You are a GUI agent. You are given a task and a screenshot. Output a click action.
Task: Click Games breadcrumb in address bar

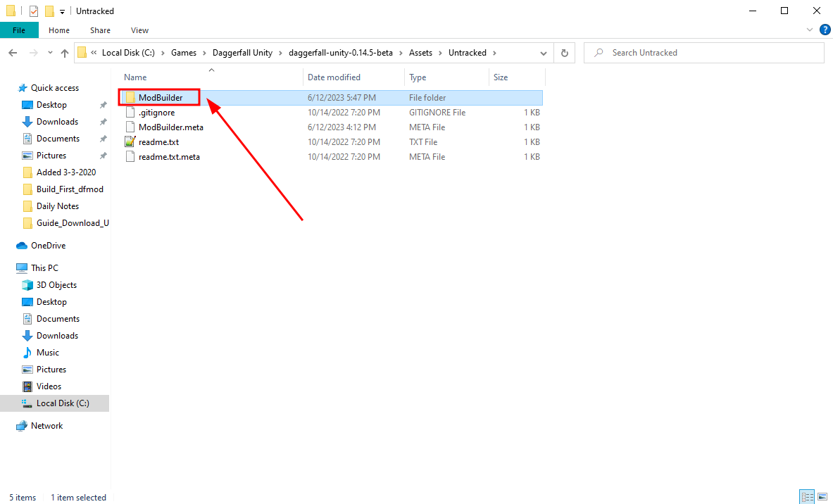pyautogui.click(x=184, y=53)
